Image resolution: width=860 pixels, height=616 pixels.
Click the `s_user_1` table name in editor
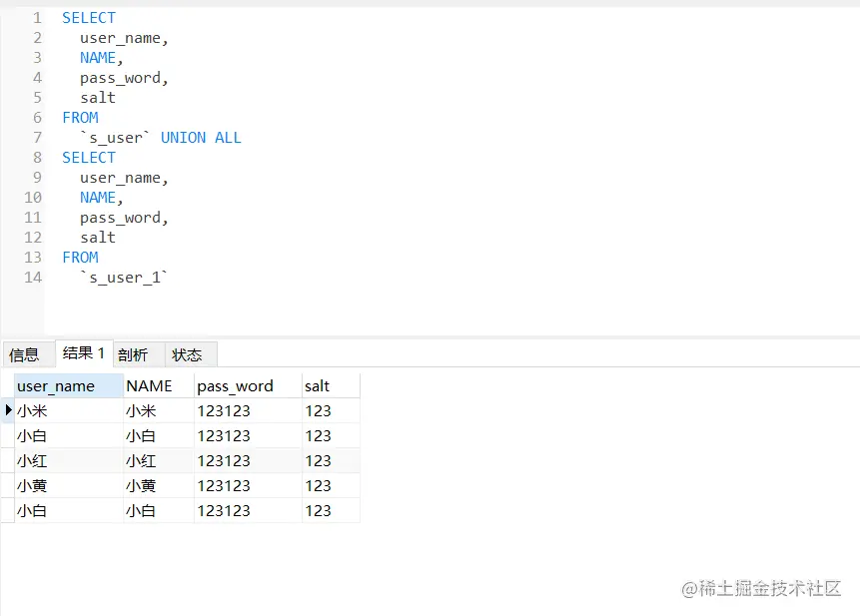pos(125,278)
